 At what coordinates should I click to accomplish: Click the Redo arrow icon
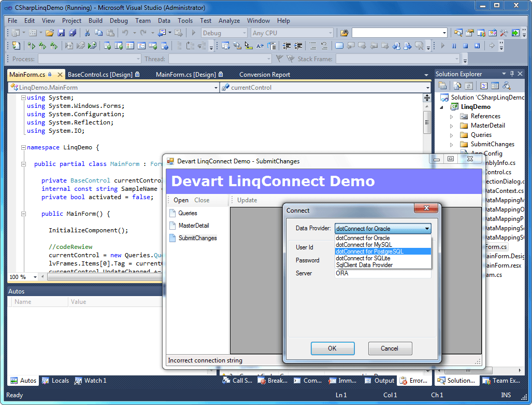143,33
